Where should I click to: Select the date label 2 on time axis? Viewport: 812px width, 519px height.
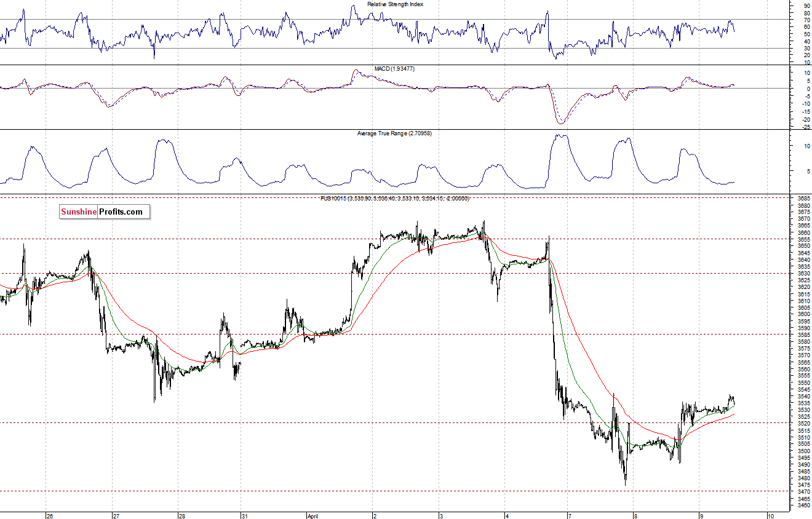(375, 515)
